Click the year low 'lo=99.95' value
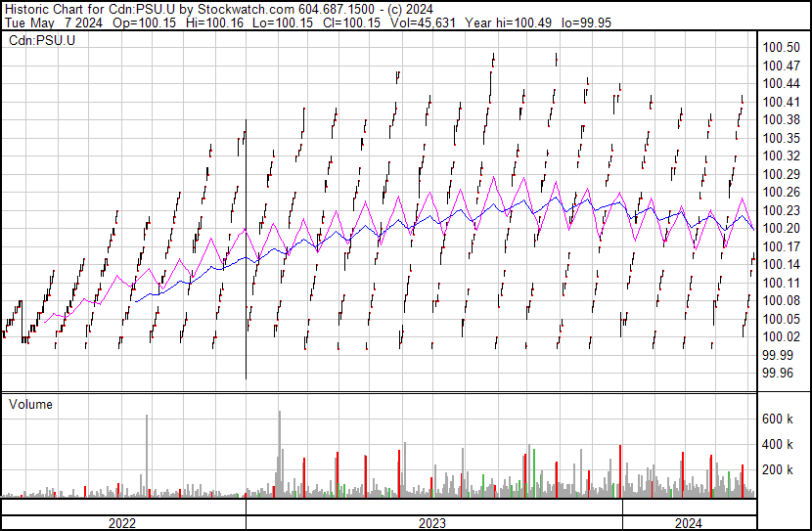 (586, 22)
